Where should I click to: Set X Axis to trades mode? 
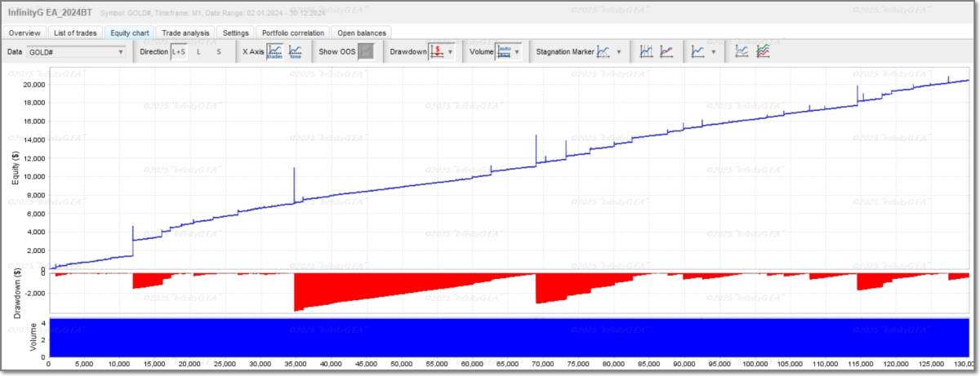275,51
